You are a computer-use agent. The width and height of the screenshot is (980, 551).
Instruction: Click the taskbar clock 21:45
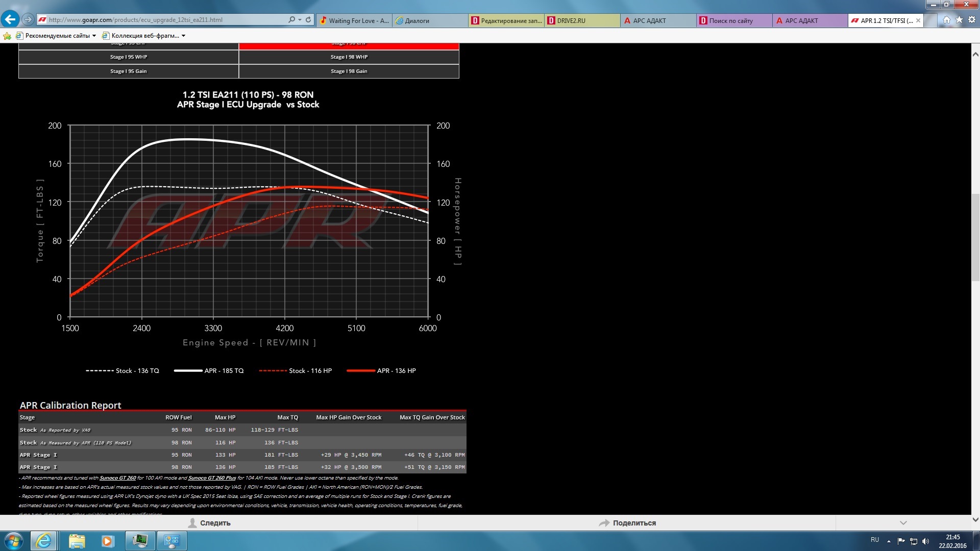(x=952, y=537)
